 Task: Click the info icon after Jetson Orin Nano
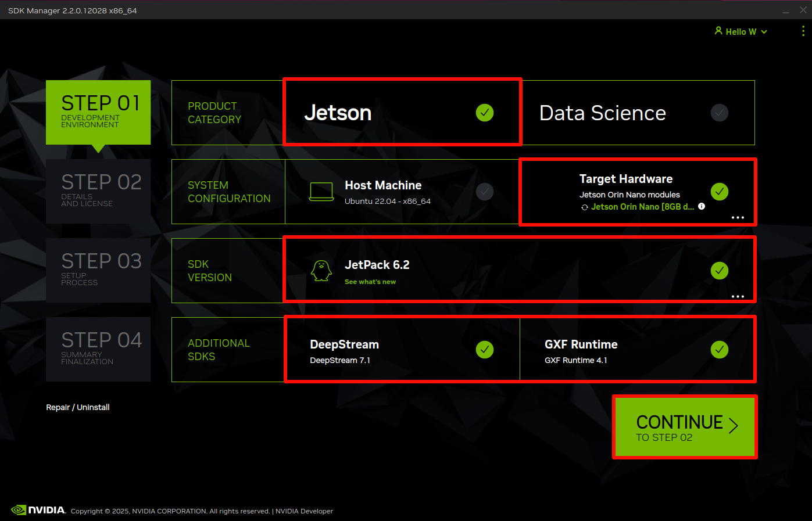(x=702, y=206)
